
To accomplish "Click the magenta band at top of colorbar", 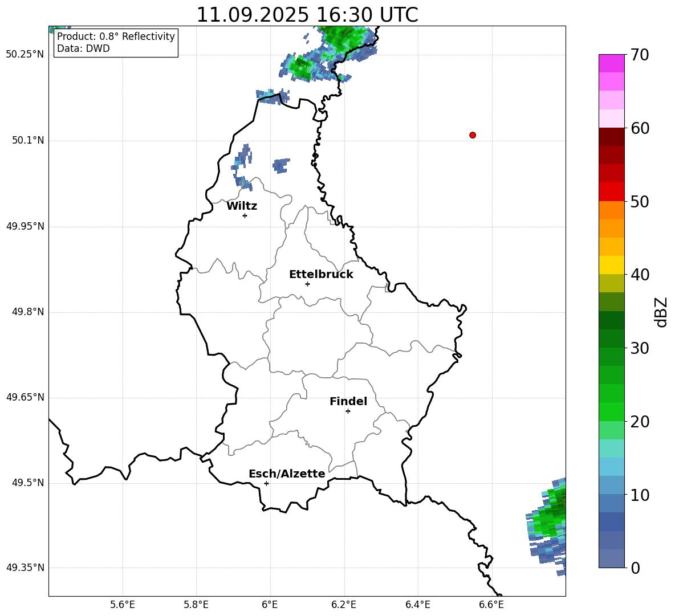I will 611,63.
